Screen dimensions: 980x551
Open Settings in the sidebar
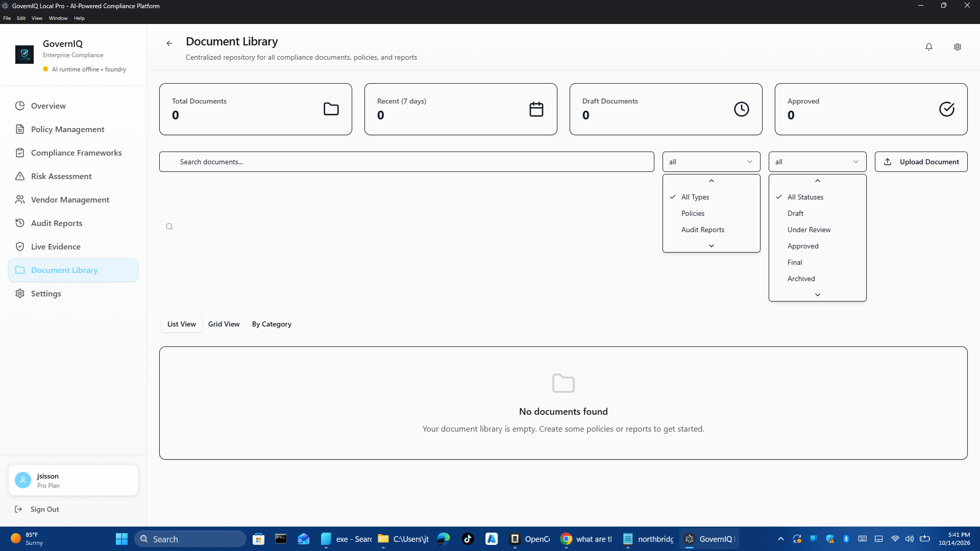pos(73,293)
